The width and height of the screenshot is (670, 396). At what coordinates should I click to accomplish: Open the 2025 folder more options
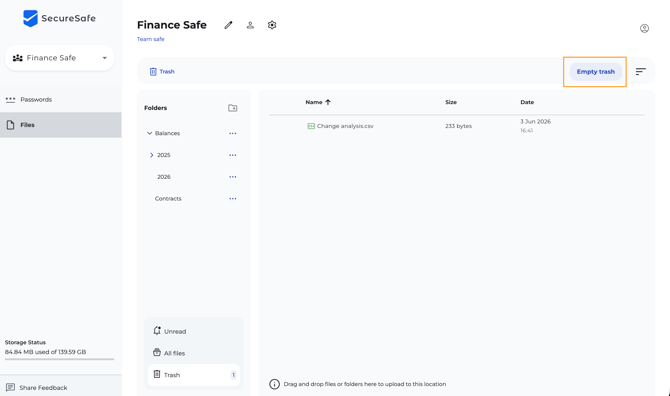pyautogui.click(x=232, y=155)
